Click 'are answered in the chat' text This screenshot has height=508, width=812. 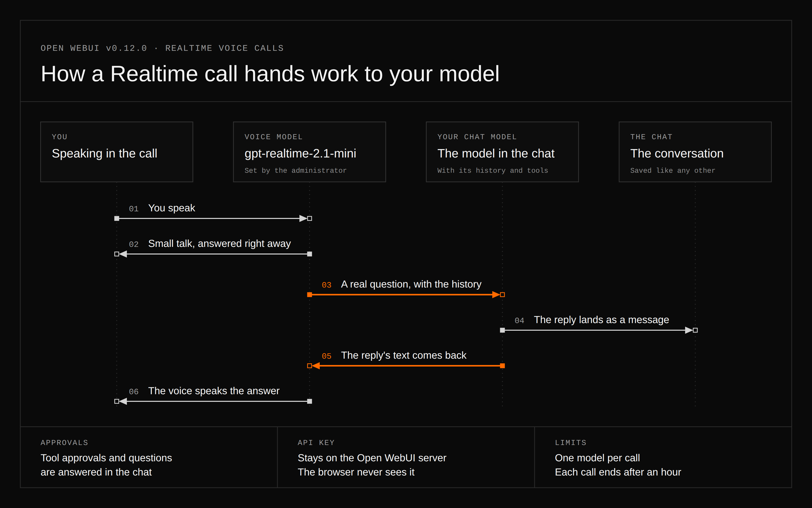coord(96,472)
